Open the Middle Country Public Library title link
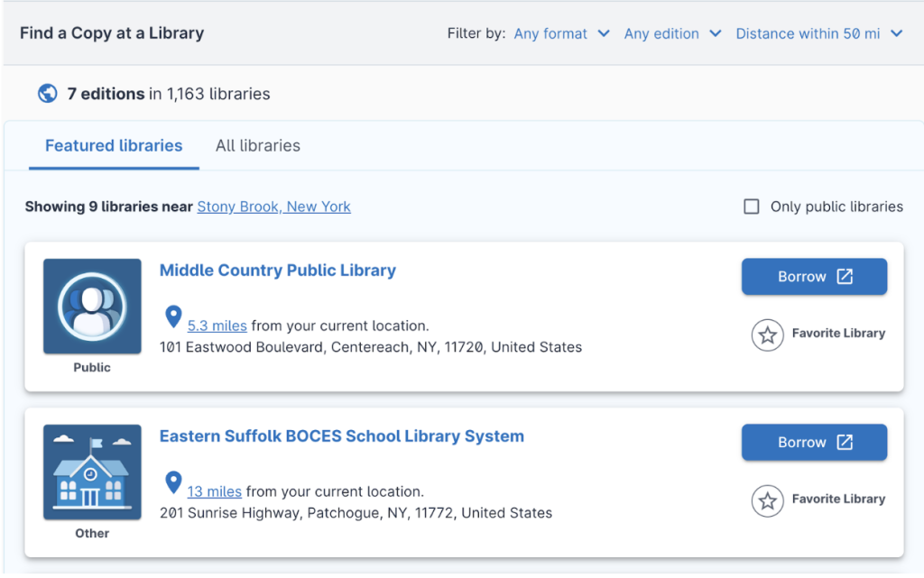The height and width of the screenshot is (578, 924). tap(278, 271)
